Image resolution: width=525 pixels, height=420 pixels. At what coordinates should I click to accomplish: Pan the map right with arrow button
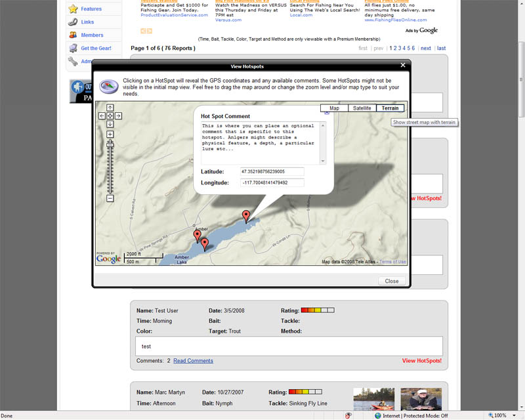pyautogui.click(x=118, y=116)
